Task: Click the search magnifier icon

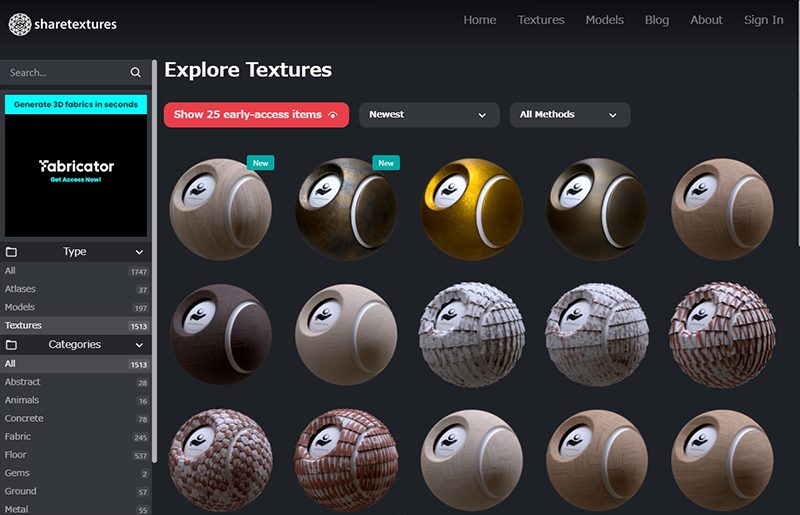Action: [136, 73]
